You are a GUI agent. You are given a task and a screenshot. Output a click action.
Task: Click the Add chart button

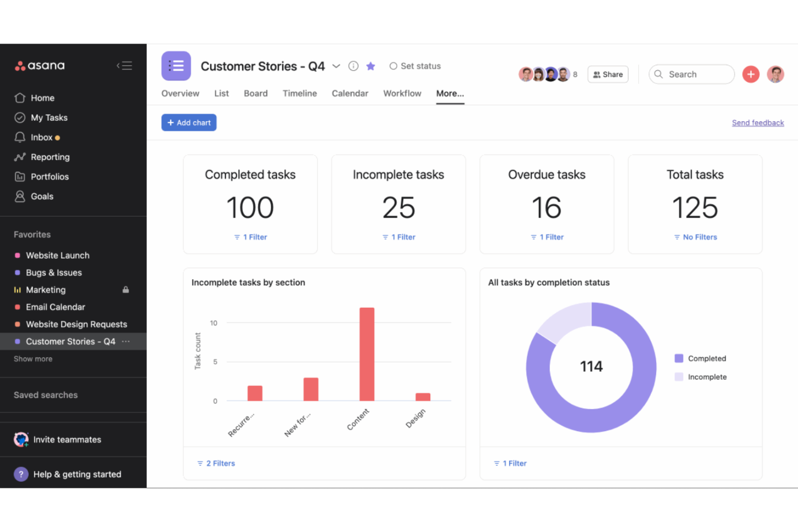189,122
